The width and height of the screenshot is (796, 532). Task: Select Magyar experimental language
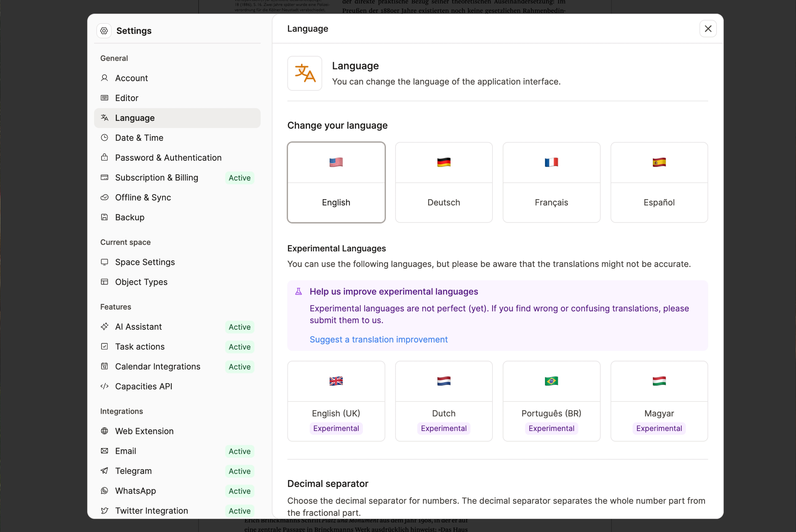(659, 401)
